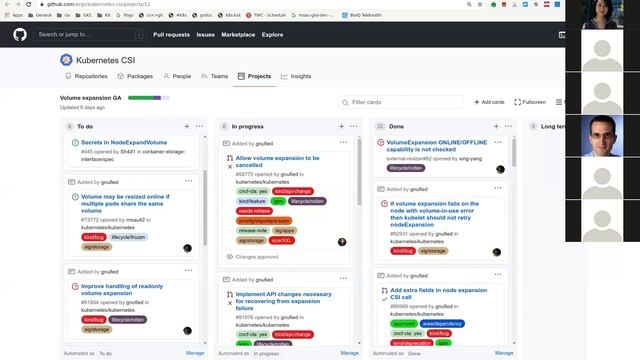
Task: Click assignee avatar on VolumeExpansion ONLINE/OFFLINE card
Action: [x=500, y=169]
